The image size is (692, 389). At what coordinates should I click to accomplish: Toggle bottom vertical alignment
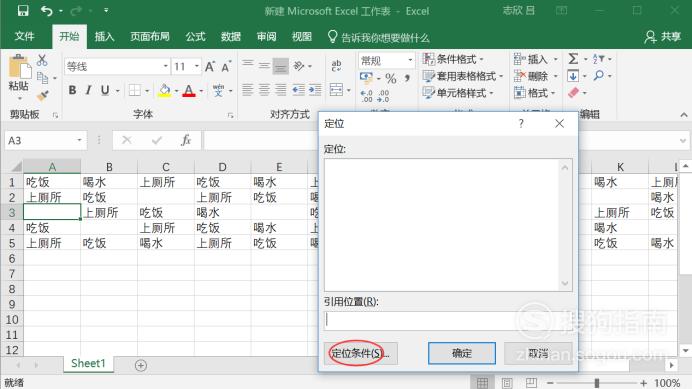tap(280, 66)
